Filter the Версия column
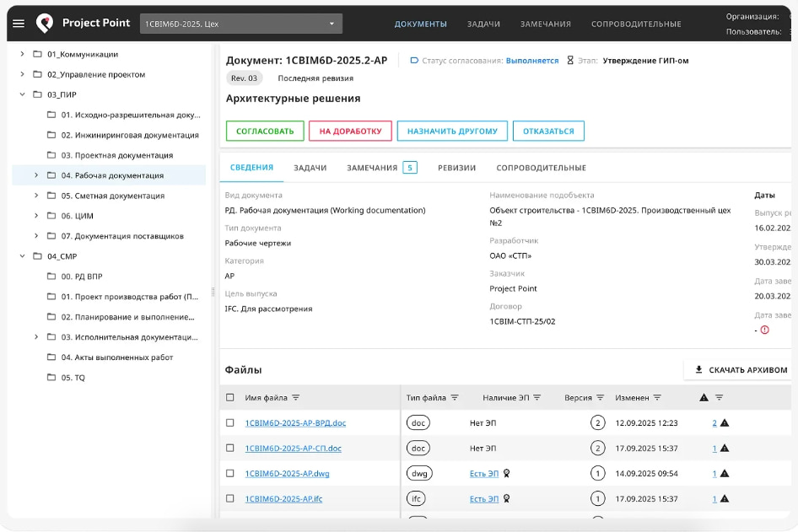The image size is (798, 532). point(600,398)
